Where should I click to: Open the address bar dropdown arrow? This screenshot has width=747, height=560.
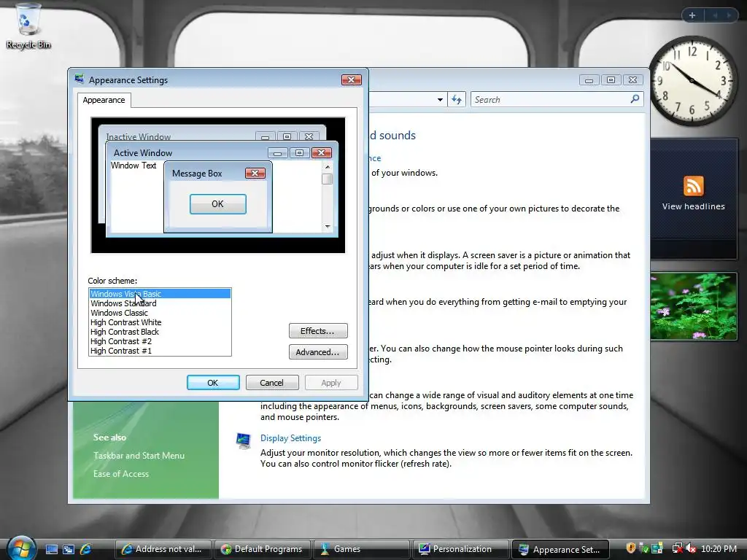(440, 99)
